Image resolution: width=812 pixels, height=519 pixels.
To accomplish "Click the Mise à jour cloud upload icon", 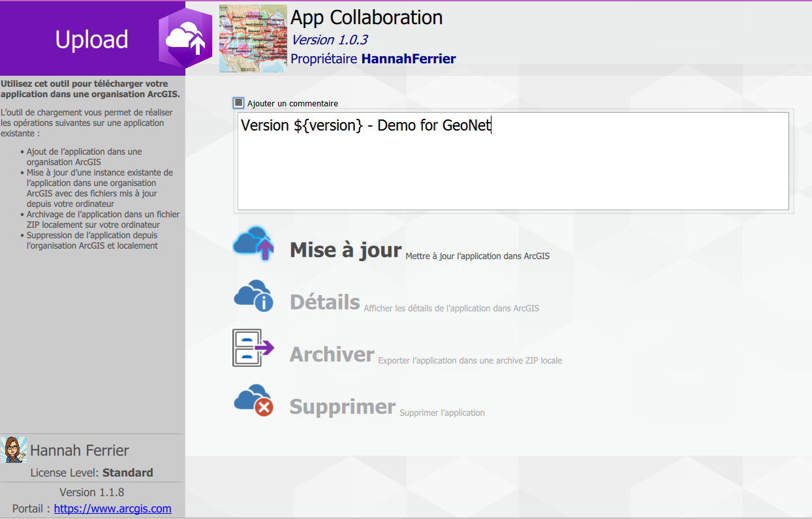I will (x=253, y=244).
